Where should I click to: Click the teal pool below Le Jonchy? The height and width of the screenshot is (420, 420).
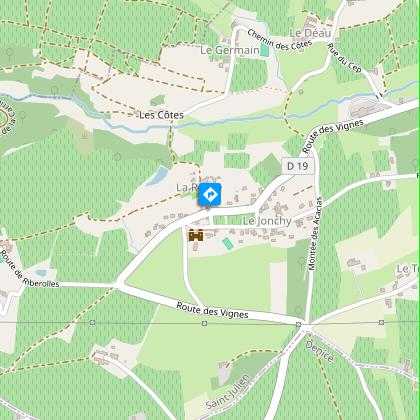(228, 243)
